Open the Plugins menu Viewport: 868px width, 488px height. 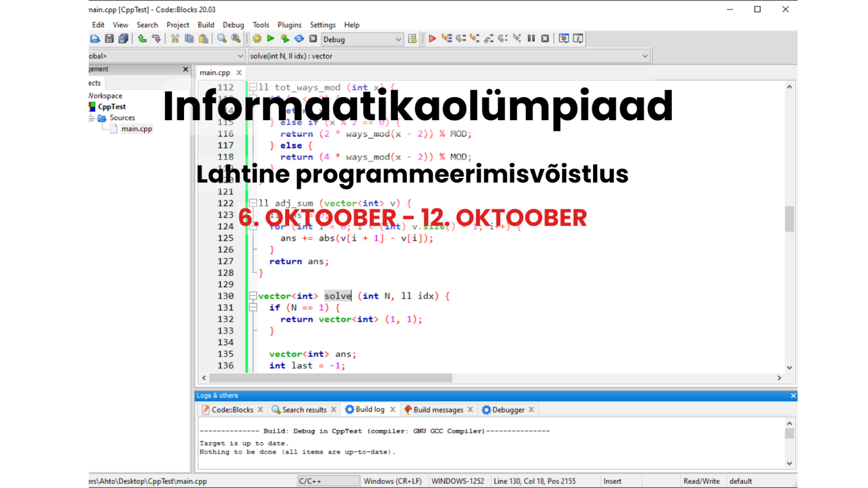click(289, 25)
